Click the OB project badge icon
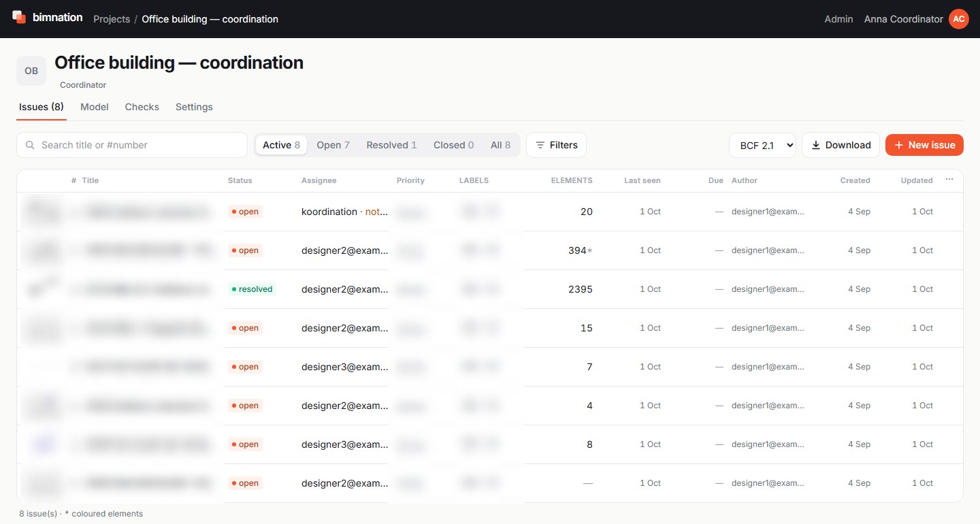Image resolution: width=980 pixels, height=524 pixels. click(x=31, y=71)
